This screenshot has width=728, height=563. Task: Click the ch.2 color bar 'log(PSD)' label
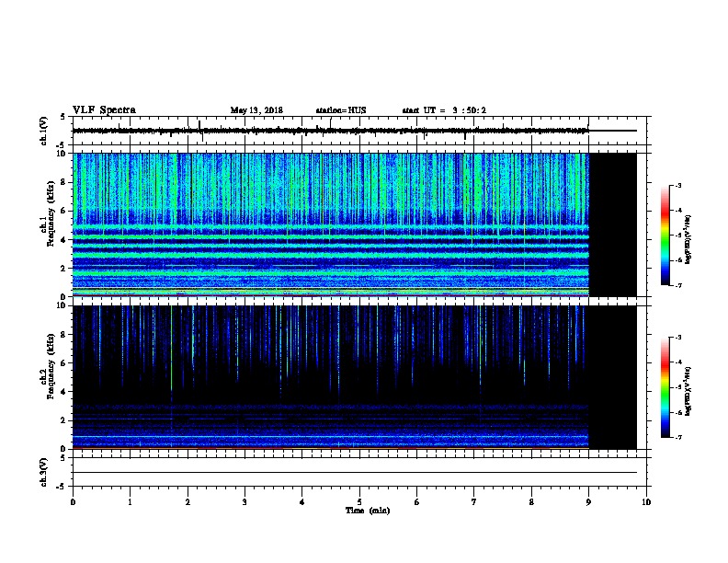(x=688, y=391)
